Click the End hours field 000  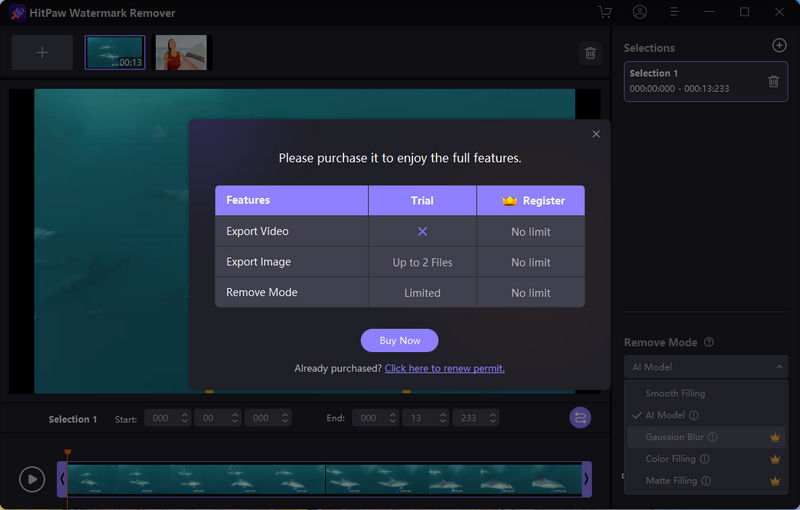[369, 418]
